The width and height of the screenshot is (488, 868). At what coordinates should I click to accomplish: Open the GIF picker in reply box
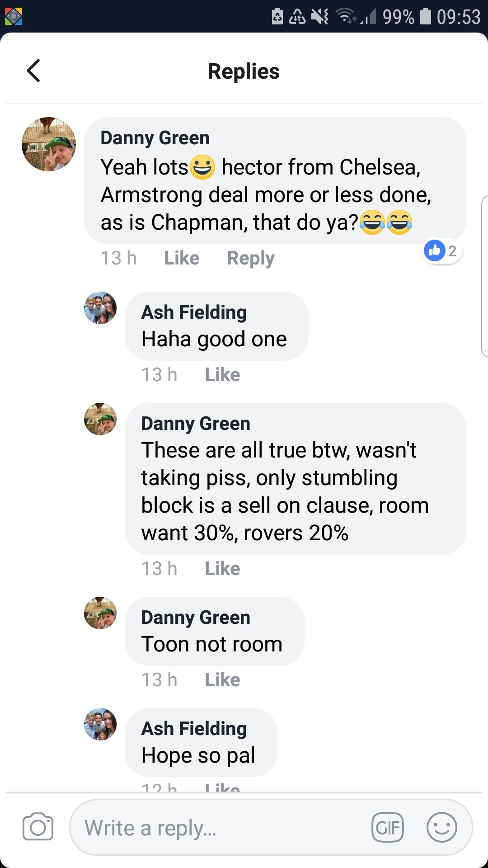click(x=387, y=827)
